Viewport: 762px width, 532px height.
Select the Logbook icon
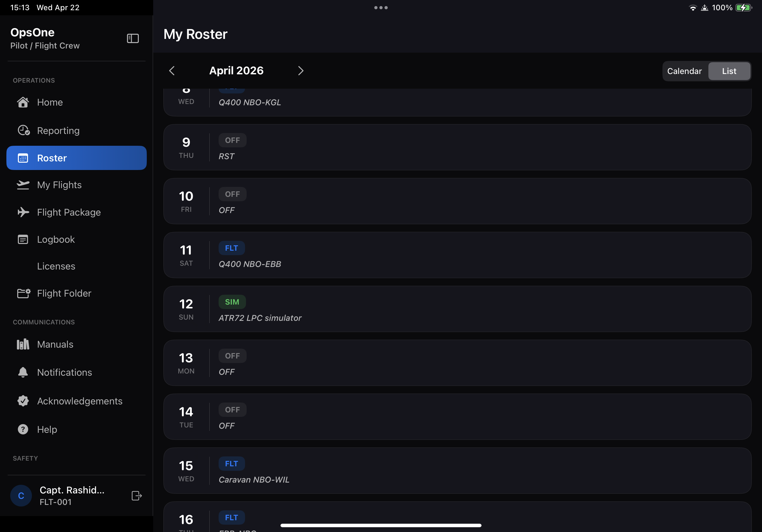coord(23,239)
